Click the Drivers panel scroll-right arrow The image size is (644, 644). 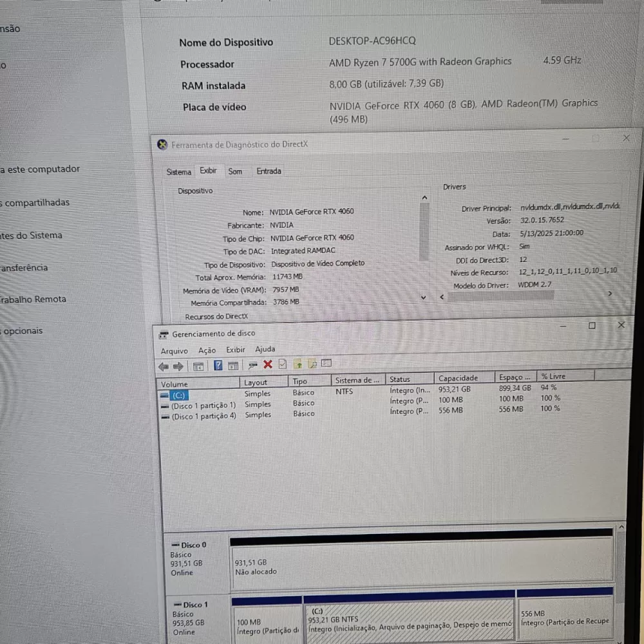(x=610, y=293)
